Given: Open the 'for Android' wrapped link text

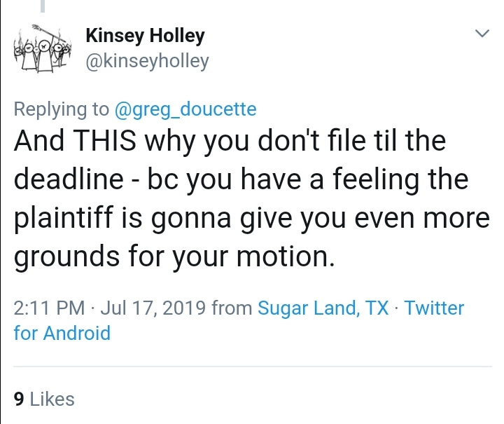Looking at the screenshot, I should [62, 333].
